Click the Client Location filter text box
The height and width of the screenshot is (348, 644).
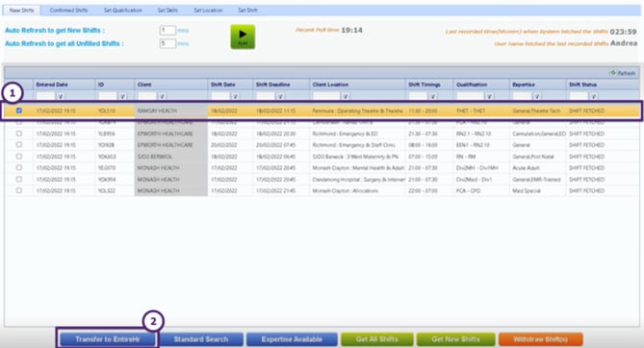tap(327, 96)
